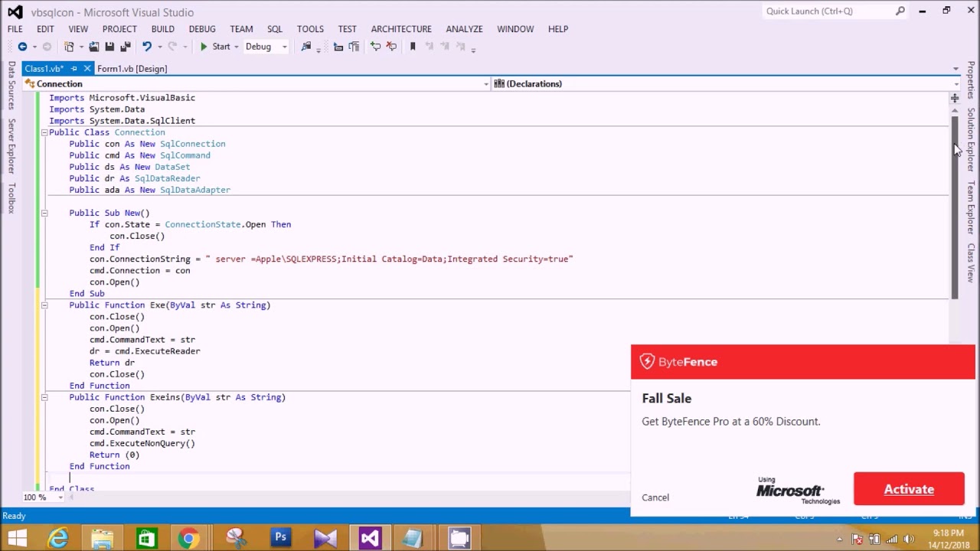
Task: Click the Quick Launch search magnifier icon
Action: (900, 11)
